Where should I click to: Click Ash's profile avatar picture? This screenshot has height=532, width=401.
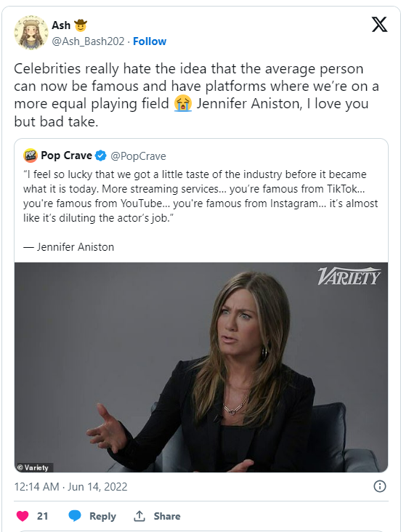coord(31,32)
